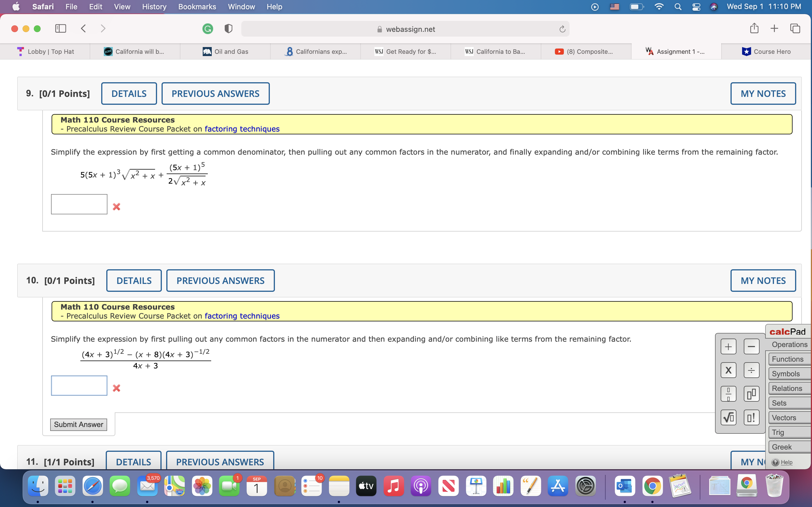
Task: Click the answer input box for question 10
Action: point(79,386)
